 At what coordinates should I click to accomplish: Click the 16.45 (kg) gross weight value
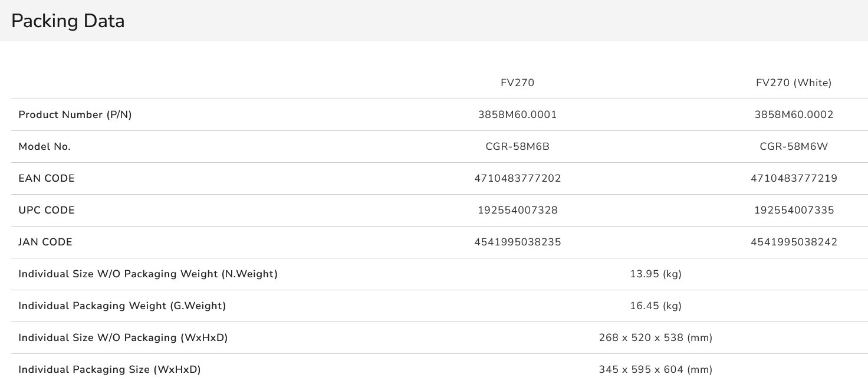656,306
